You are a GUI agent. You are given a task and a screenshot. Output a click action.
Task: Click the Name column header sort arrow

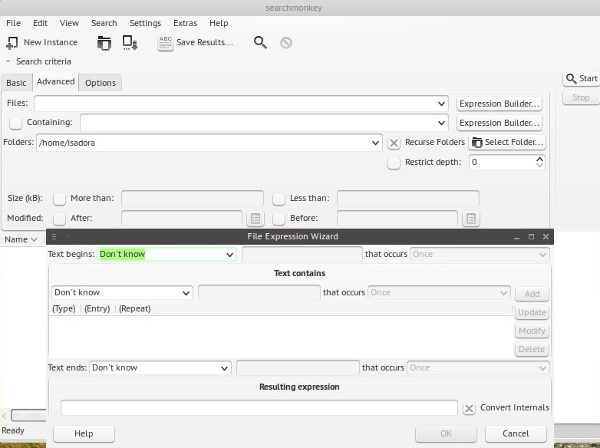pyautogui.click(x=34, y=240)
